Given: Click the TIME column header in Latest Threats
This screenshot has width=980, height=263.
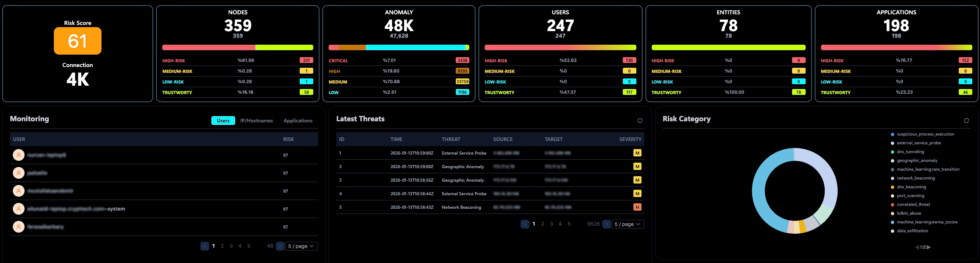Looking at the screenshot, I should tap(396, 139).
